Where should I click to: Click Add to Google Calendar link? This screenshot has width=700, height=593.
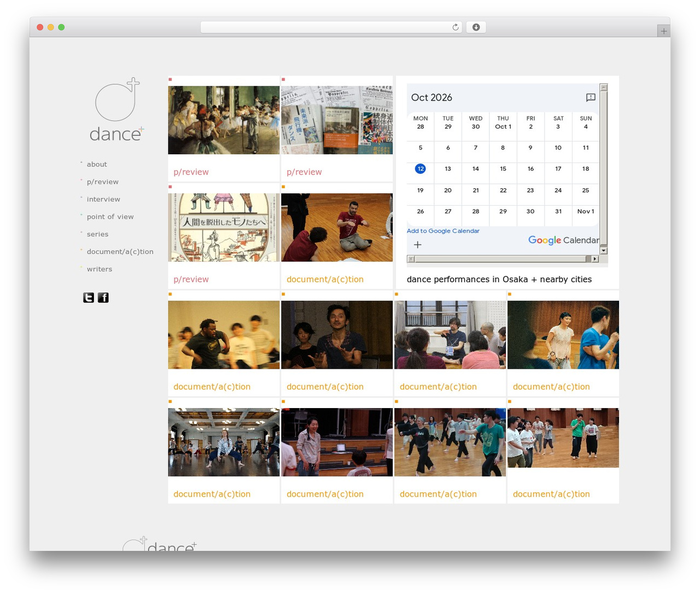click(x=443, y=231)
